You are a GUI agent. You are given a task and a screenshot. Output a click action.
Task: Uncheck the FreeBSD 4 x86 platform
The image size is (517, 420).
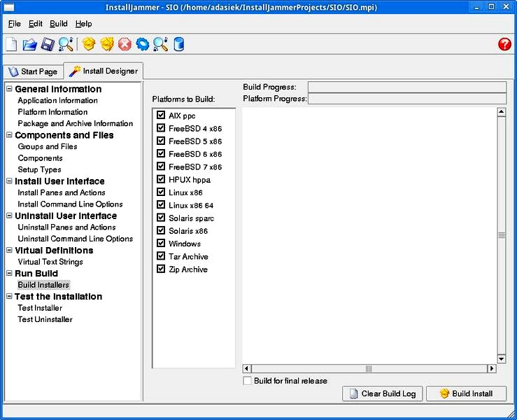point(161,128)
